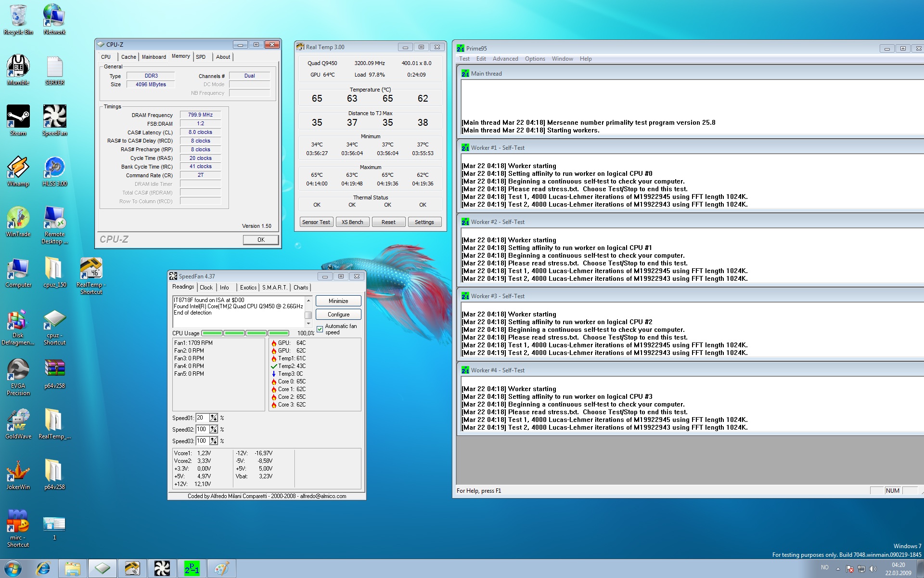
Task: Switch to the Cache tab in CPU-Z
Action: point(128,57)
